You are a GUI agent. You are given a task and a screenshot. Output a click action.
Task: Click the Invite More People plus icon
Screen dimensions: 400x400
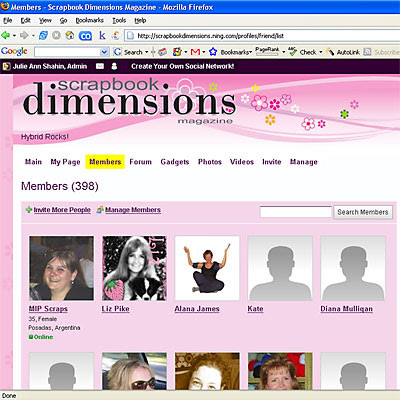tap(29, 210)
